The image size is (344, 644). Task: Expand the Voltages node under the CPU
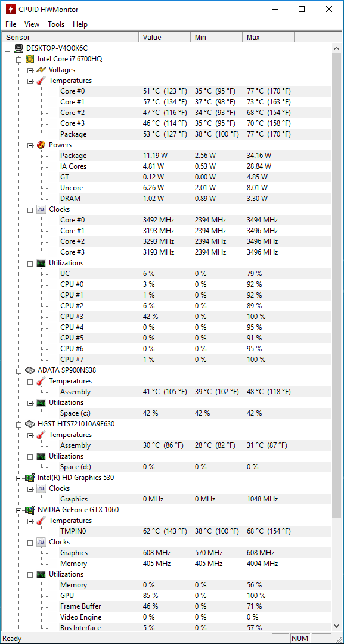coord(30,70)
